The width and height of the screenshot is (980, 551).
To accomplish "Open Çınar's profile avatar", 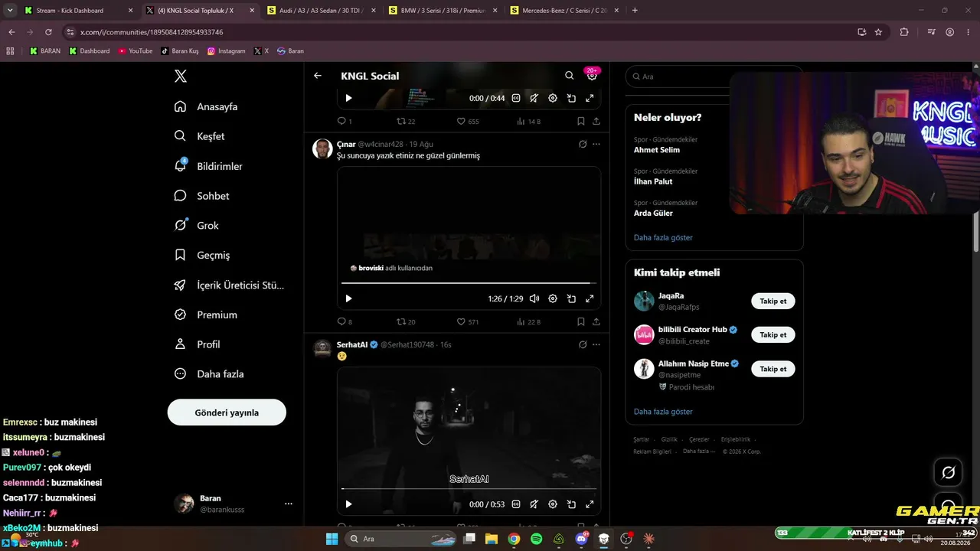I will tap(322, 148).
